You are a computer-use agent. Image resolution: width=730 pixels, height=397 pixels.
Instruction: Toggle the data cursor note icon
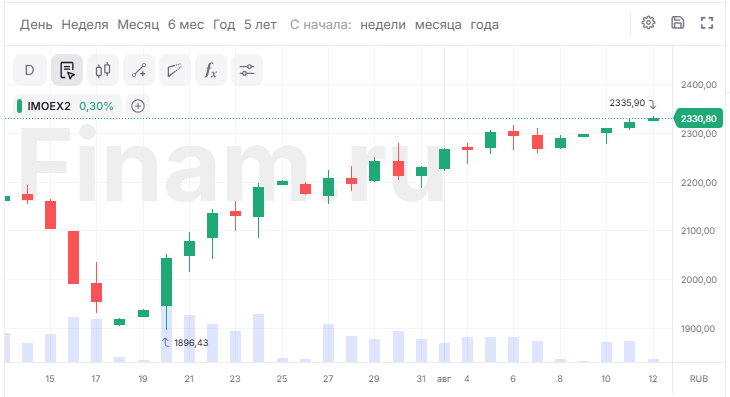coord(67,70)
